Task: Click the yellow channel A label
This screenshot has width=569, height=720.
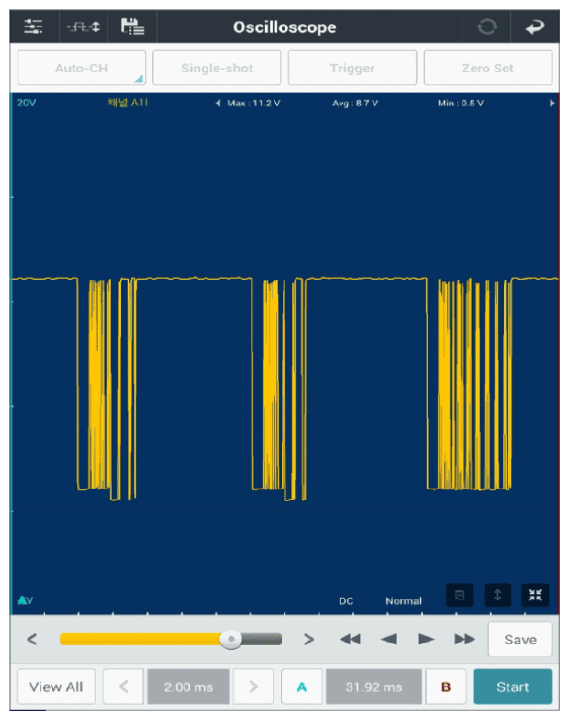Action: (x=128, y=102)
